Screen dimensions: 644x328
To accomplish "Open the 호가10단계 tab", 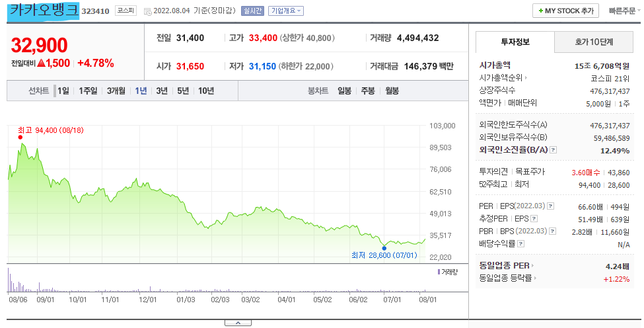I will click(594, 42).
